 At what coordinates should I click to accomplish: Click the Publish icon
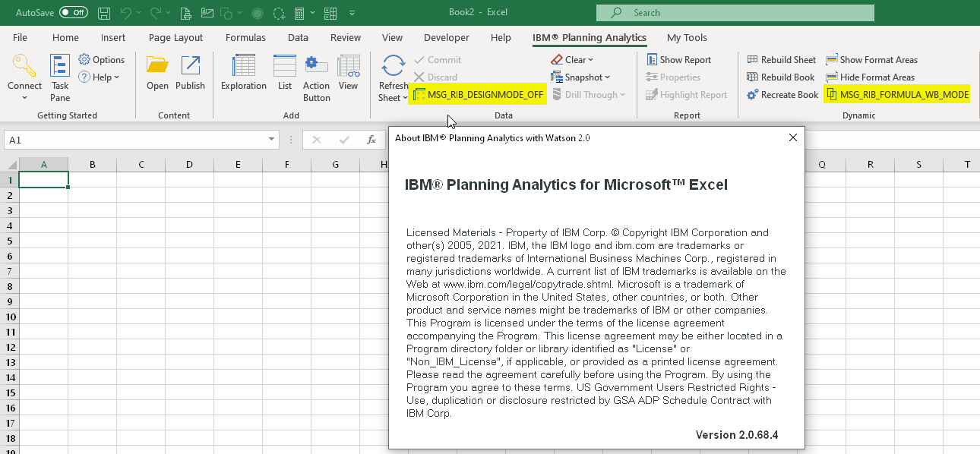coord(190,68)
